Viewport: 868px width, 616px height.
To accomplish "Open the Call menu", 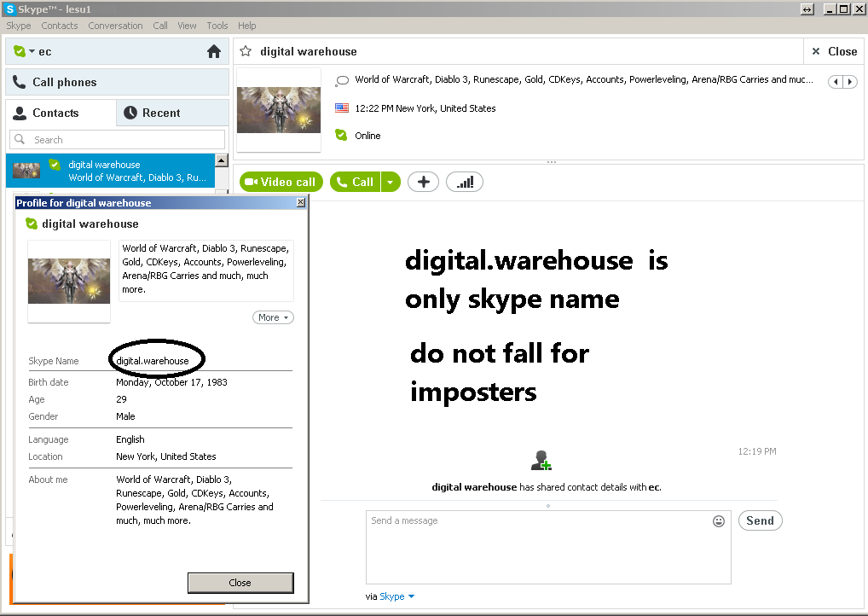I will tap(160, 26).
